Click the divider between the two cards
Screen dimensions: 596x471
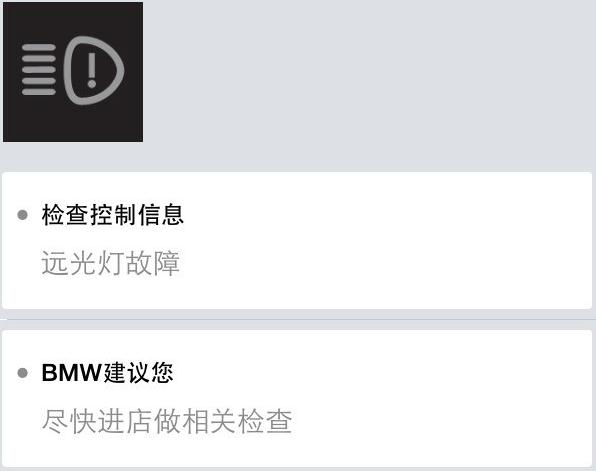(x=298, y=319)
